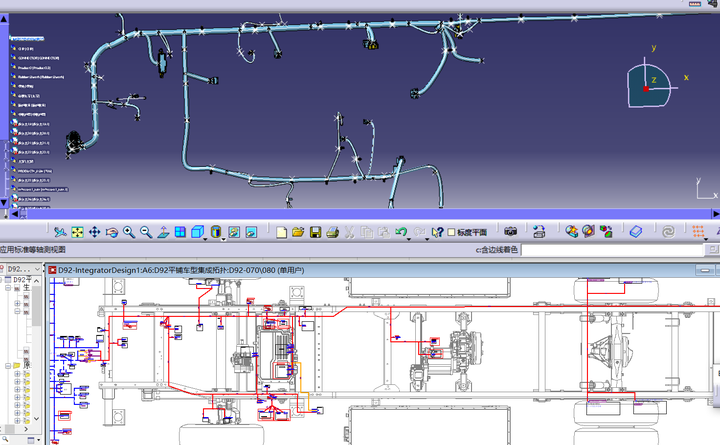The height and width of the screenshot is (445, 720).
Task: Click the Print icon in toolbar
Action: point(332,232)
